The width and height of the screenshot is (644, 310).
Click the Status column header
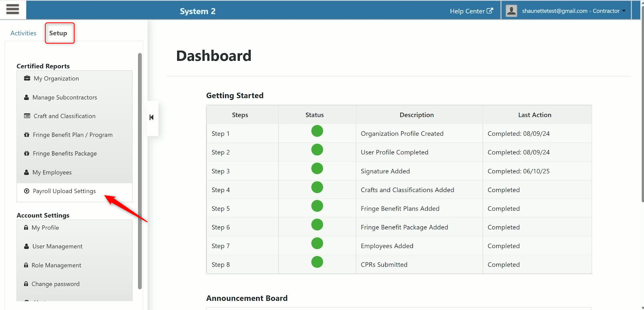point(315,115)
